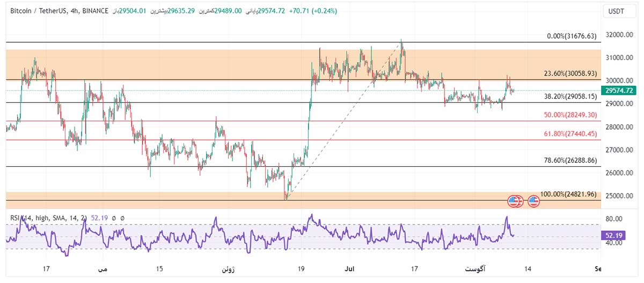
Task: Open RSI (14, high, SMA, 14, 2) legend
Action: [48, 218]
